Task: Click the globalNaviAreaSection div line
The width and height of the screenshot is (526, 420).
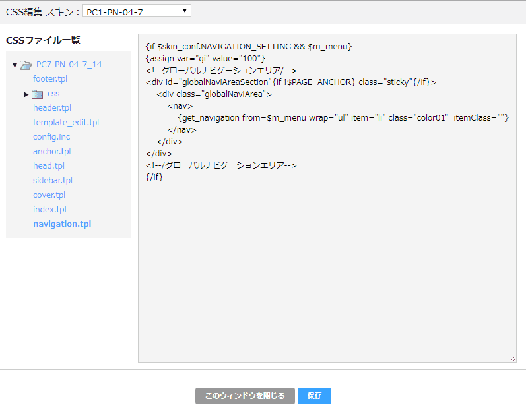Action: (x=291, y=82)
